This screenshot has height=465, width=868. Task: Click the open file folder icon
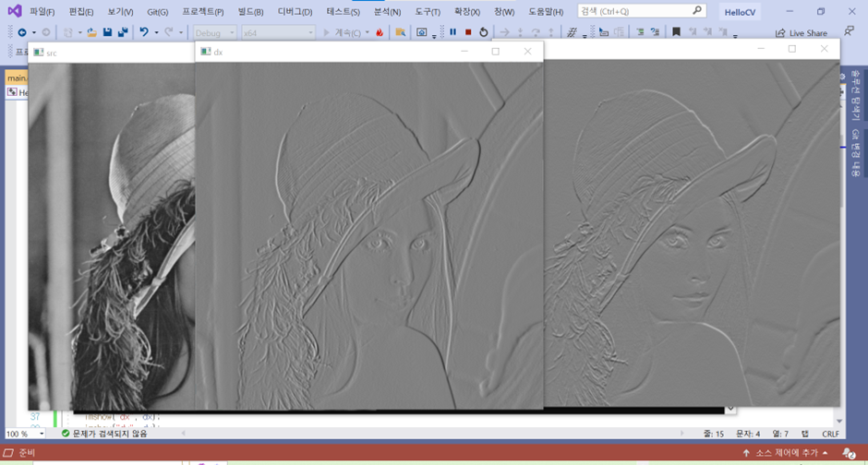pyautogui.click(x=92, y=32)
